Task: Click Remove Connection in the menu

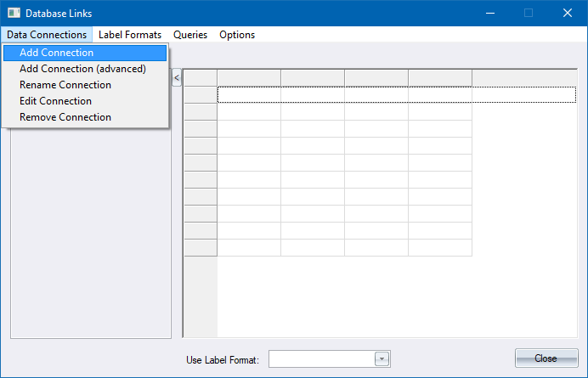Action: point(65,117)
